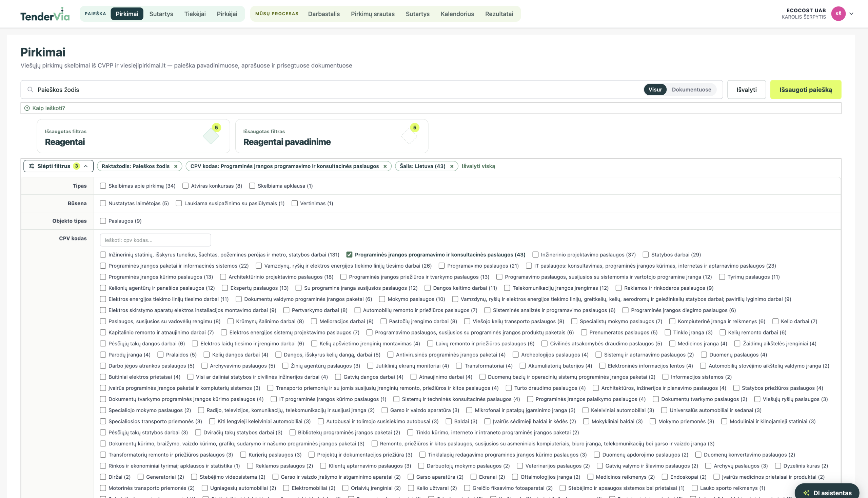The width and height of the screenshot is (868, 498).
Task: Switch search scope to Dokumentuose
Action: click(691, 90)
